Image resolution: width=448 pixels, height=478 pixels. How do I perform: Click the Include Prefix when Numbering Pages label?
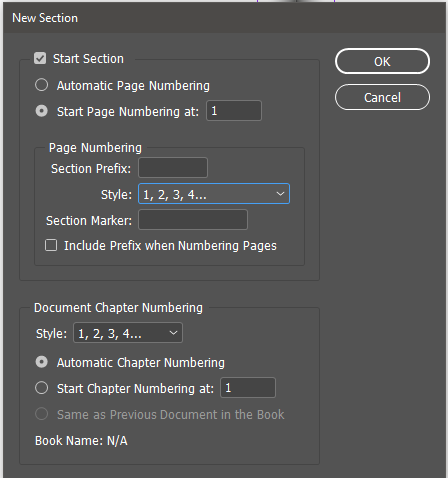point(170,246)
